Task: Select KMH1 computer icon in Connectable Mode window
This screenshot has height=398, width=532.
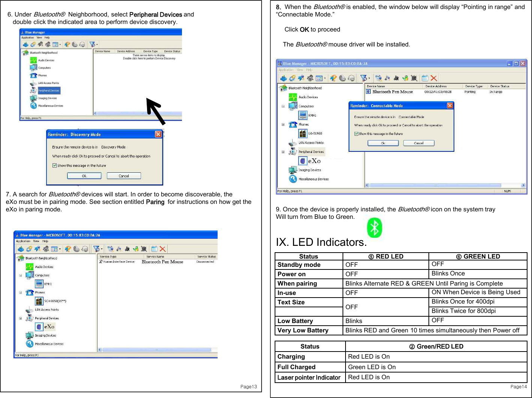Action: point(303,115)
